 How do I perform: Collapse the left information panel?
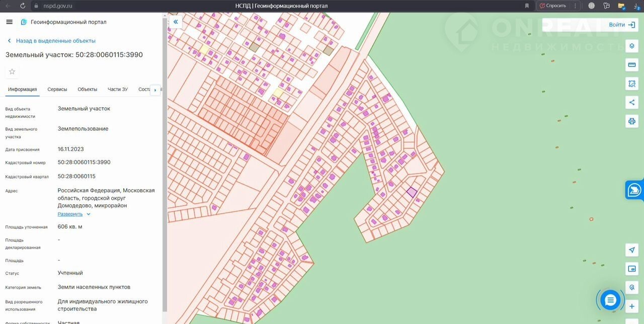(175, 22)
